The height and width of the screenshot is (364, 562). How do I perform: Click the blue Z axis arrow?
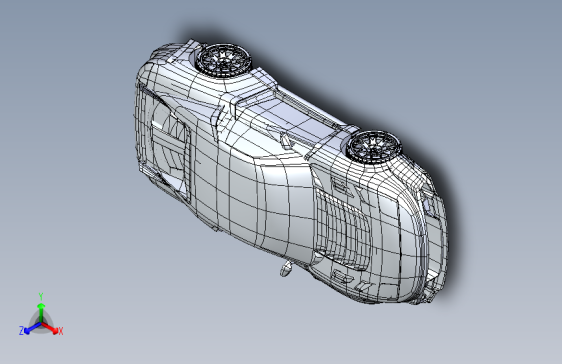[x=33, y=327]
